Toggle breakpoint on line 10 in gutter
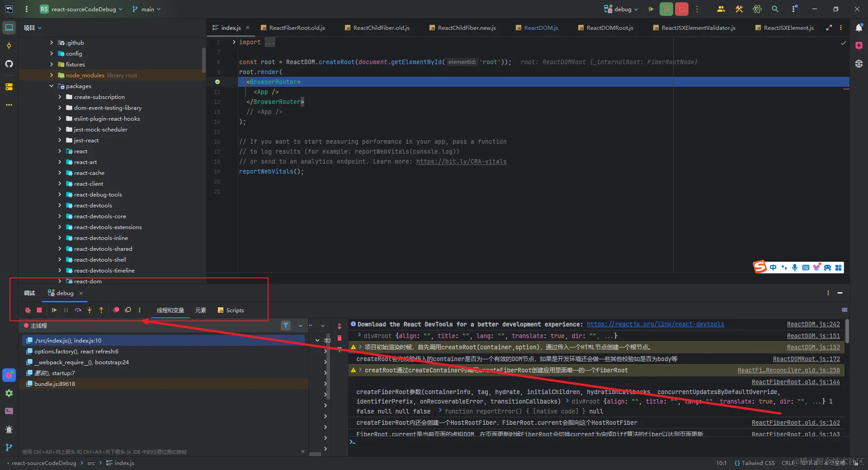868x470 pixels. pos(217,82)
